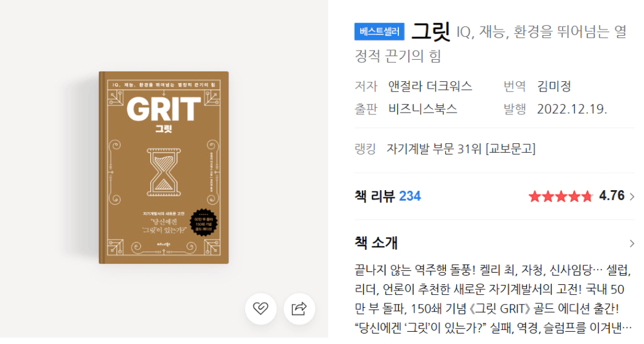The image size is (644, 344).
Task: Open the share icon button
Action: [299, 308]
